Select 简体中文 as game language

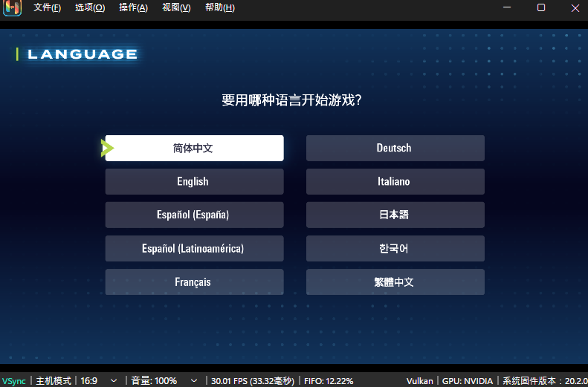(x=194, y=148)
